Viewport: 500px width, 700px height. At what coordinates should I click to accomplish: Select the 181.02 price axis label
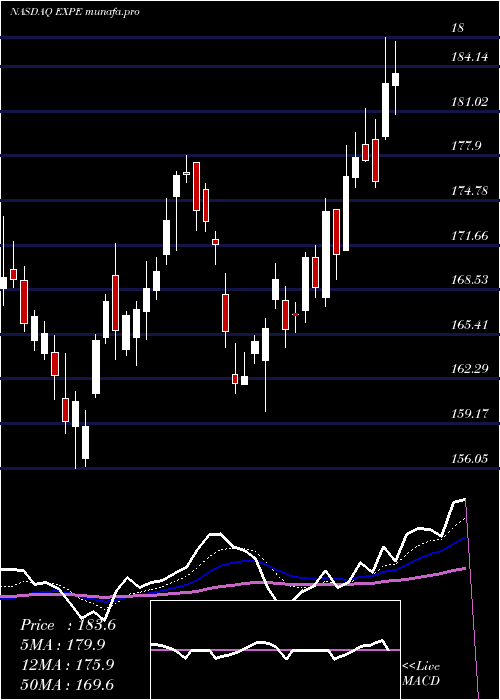coord(470,101)
